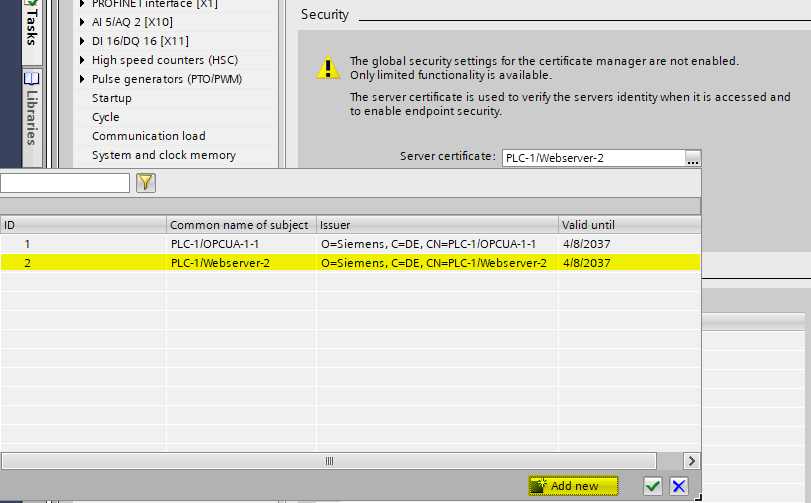Open System and clock memory settings
The width and height of the screenshot is (811, 503).
pyautogui.click(x=163, y=155)
